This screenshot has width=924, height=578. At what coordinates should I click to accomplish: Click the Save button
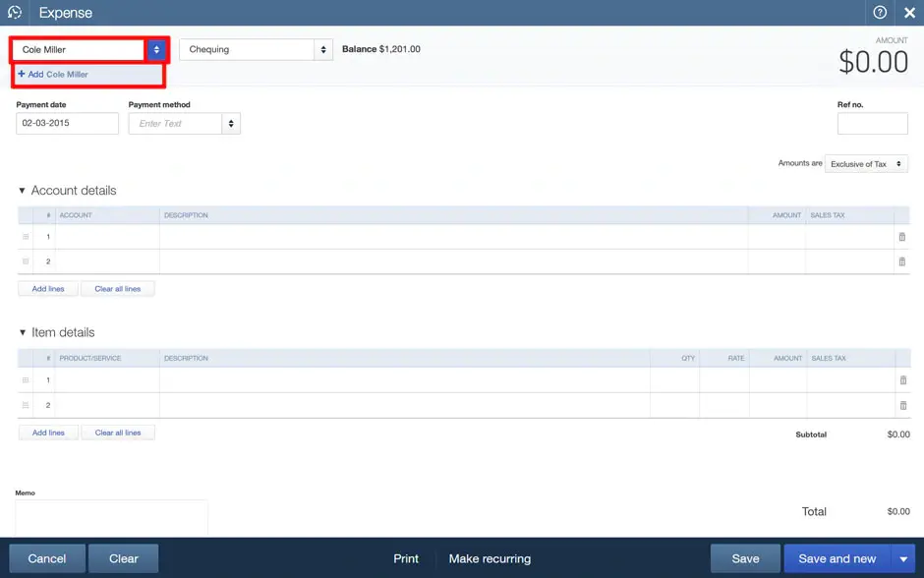pyautogui.click(x=745, y=558)
